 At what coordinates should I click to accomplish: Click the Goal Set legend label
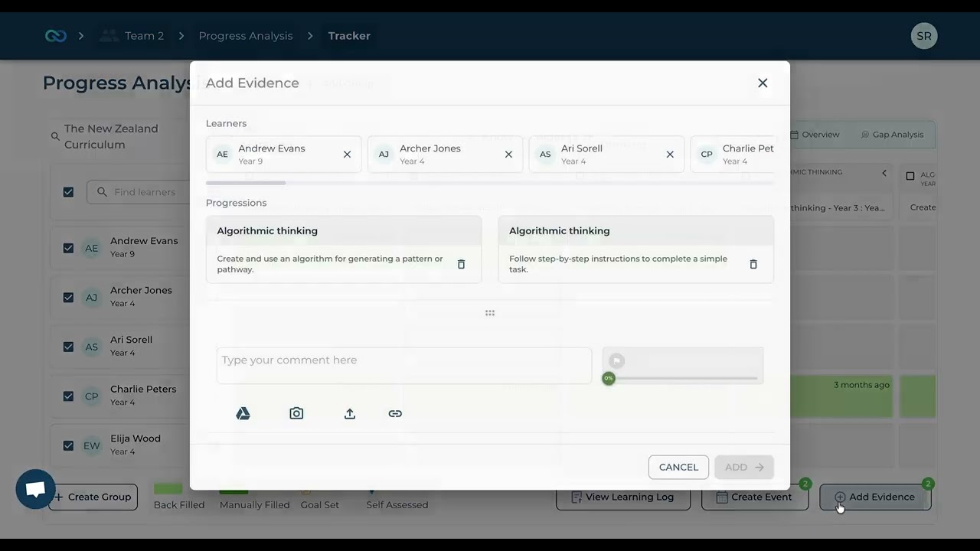coord(320,505)
